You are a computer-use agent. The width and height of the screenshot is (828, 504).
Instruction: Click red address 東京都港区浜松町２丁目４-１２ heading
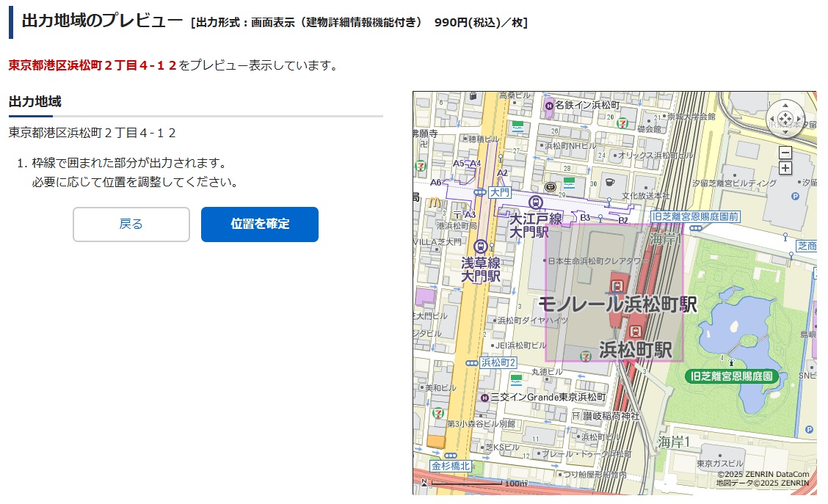click(92, 65)
